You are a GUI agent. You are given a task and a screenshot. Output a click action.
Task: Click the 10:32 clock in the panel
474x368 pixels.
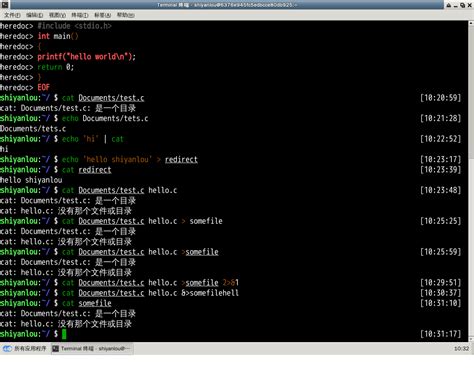click(x=462, y=349)
